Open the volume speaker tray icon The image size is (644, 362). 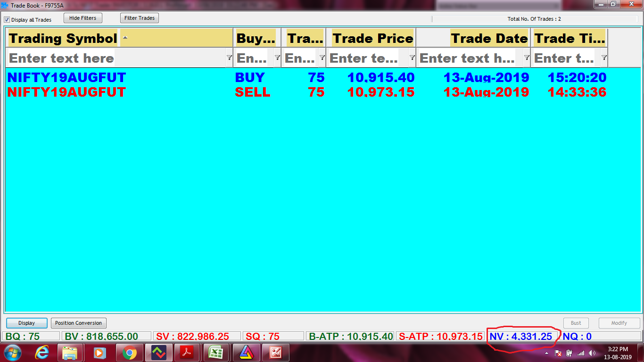point(592,353)
